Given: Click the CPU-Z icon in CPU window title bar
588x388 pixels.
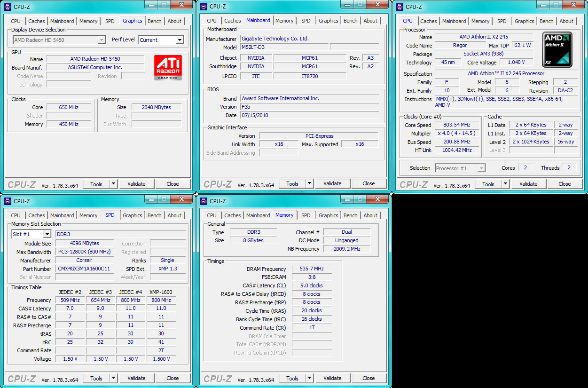Looking at the screenshot, I should click(400, 7).
